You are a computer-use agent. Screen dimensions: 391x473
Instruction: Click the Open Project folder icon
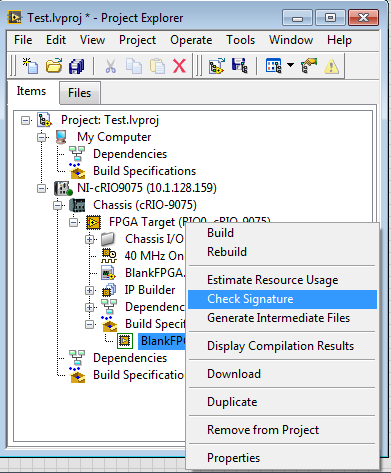click(x=54, y=65)
